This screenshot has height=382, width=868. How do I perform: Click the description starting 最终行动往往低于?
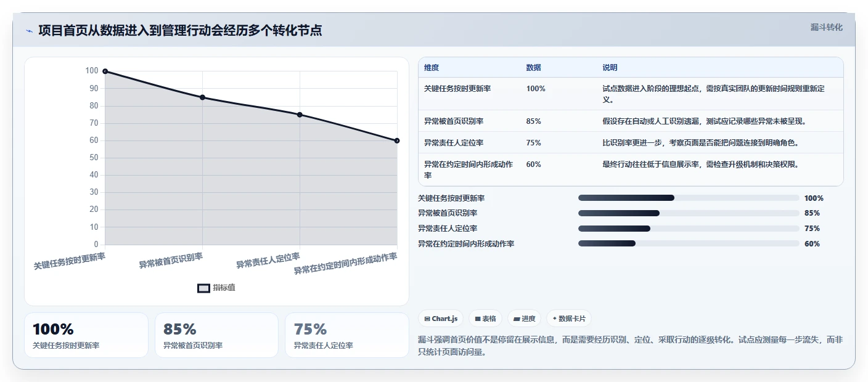tap(700, 165)
